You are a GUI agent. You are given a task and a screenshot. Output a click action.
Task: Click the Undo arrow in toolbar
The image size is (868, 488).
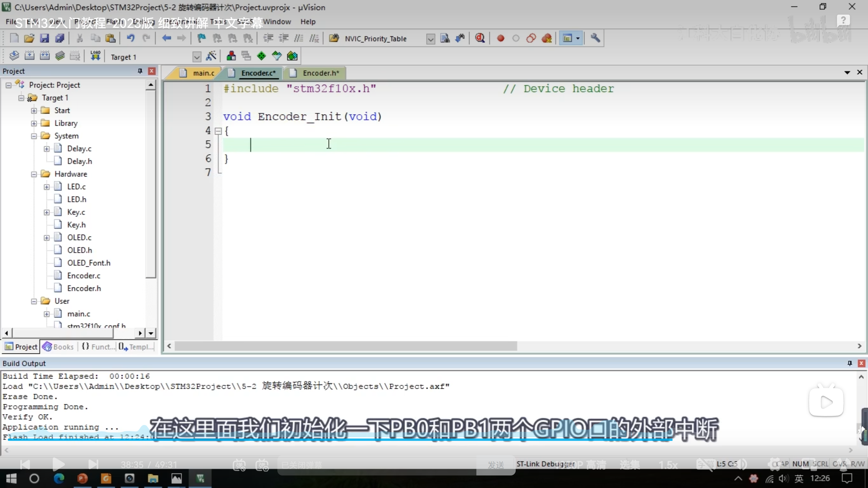point(131,38)
